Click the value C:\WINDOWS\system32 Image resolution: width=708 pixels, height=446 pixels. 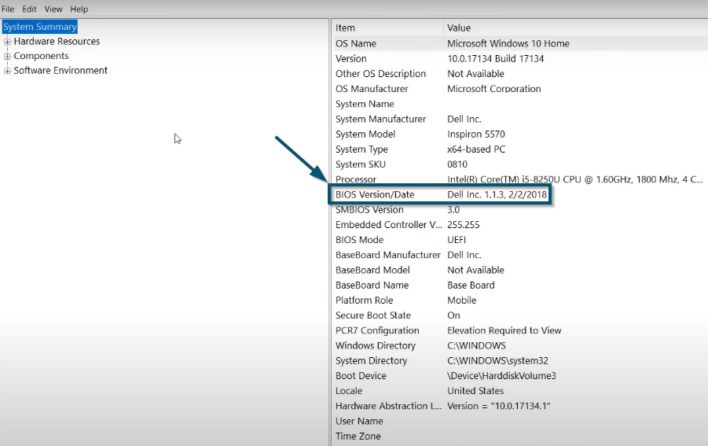pos(498,361)
